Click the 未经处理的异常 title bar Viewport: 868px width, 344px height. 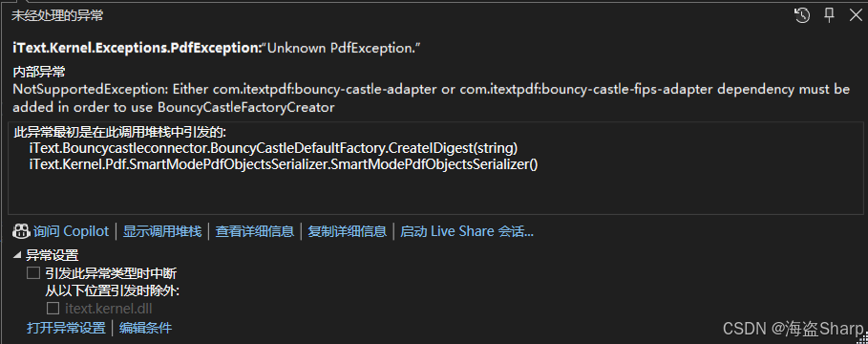click(x=57, y=15)
